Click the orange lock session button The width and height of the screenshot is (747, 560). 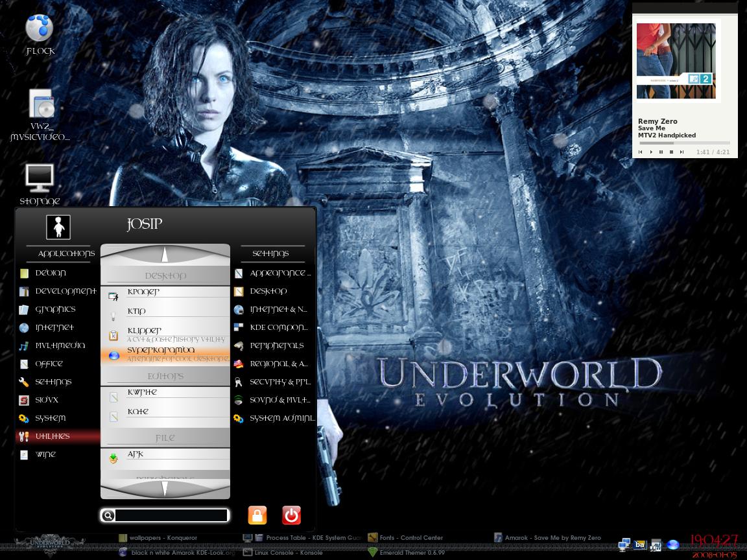point(257,515)
